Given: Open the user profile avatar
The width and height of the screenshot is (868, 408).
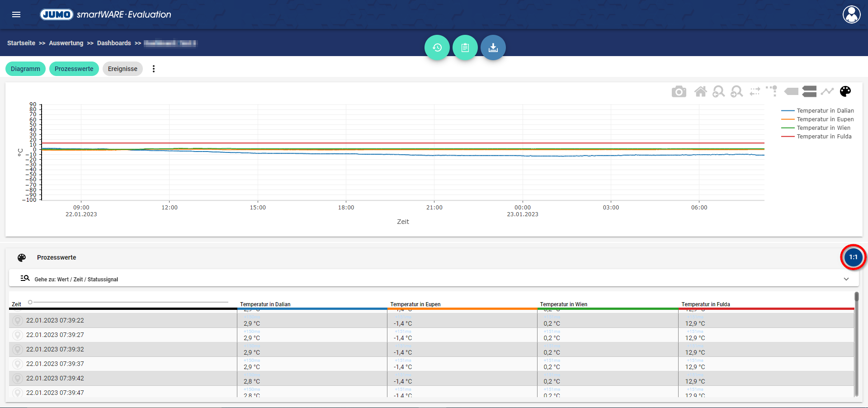Looking at the screenshot, I should [851, 14].
